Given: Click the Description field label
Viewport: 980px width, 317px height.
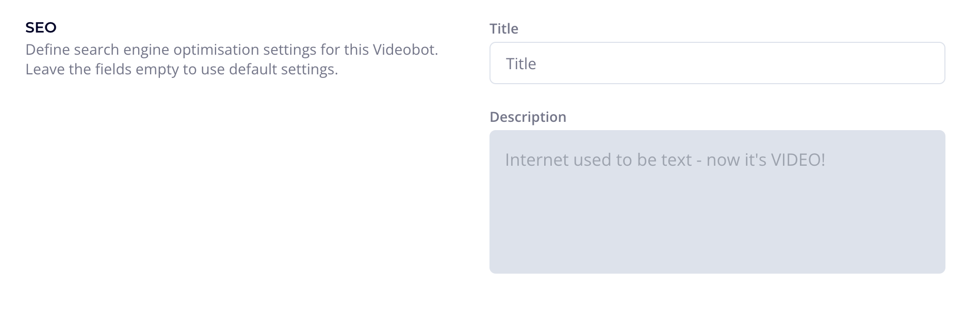Looking at the screenshot, I should (x=528, y=117).
